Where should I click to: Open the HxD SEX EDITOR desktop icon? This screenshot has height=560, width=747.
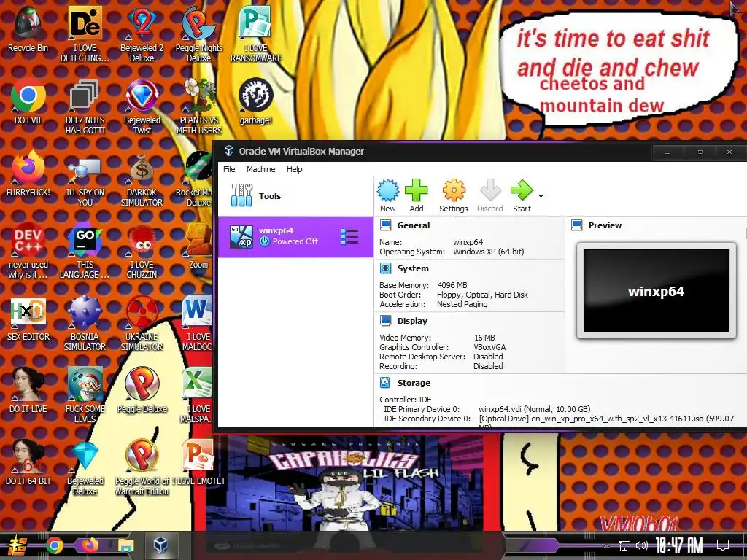click(x=28, y=318)
